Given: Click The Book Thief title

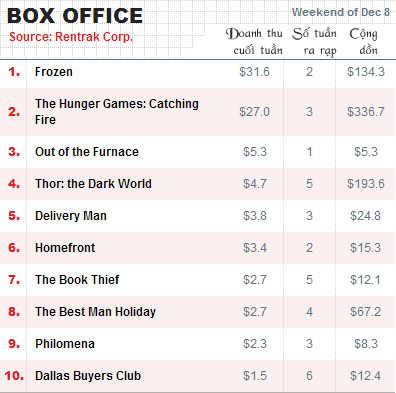Looking at the screenshot, I should tap(77, 280).
